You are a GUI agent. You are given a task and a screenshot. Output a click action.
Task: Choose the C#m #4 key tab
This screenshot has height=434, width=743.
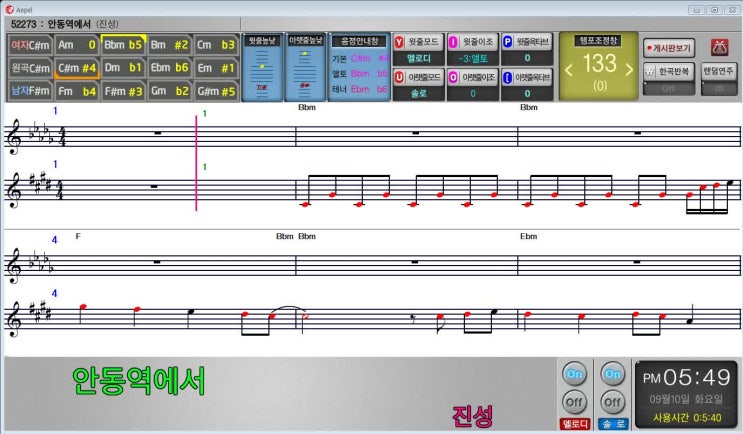[77, 68]
